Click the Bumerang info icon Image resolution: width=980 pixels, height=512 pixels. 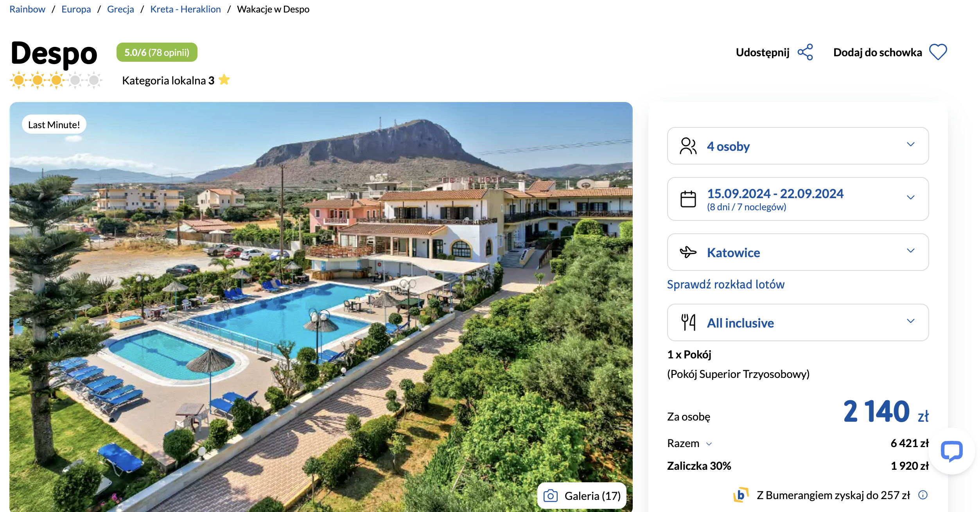923,495
